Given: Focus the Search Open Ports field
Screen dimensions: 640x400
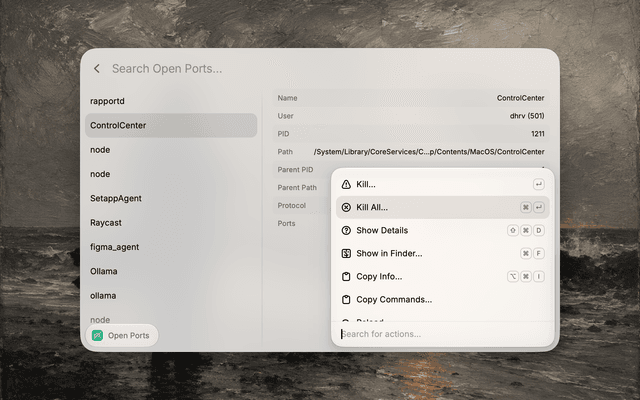Looking at the screenshot, I should (x=167, y=69).
